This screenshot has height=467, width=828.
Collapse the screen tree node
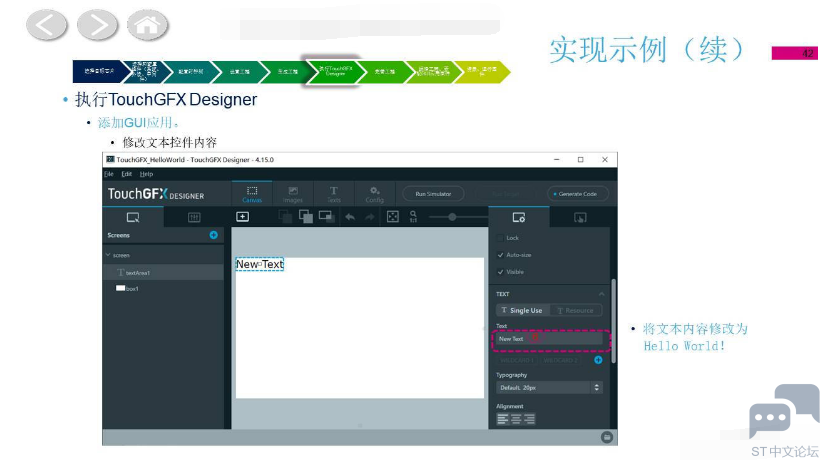pyautogui.click(x=108, y=255)
